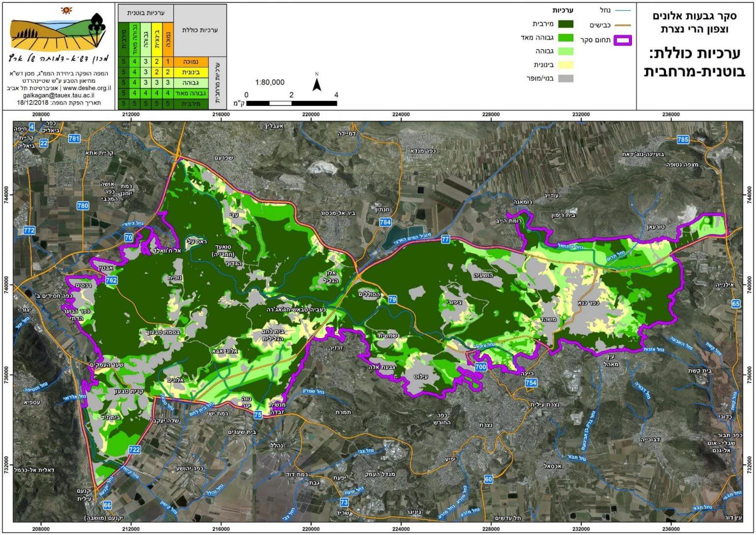Open the www.deshe.org.il website link
Image resolution: width=756 pixels, height=535 pixels.
88,88
